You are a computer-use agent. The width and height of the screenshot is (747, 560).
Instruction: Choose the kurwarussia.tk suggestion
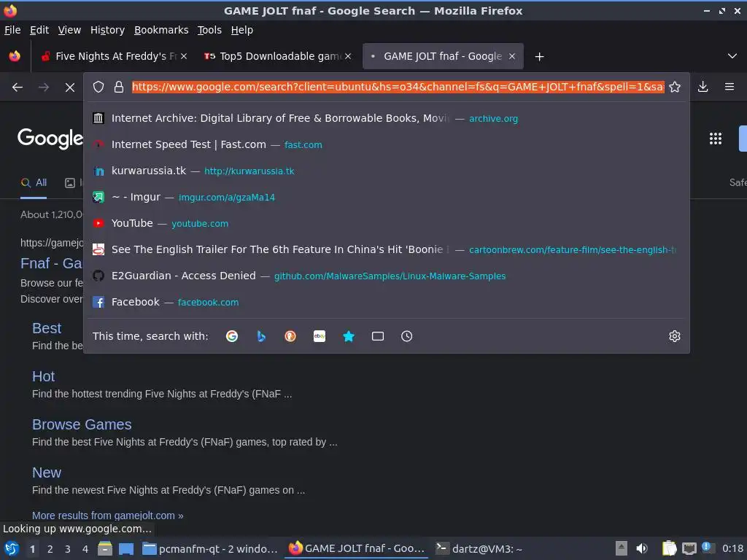[387, 171]
